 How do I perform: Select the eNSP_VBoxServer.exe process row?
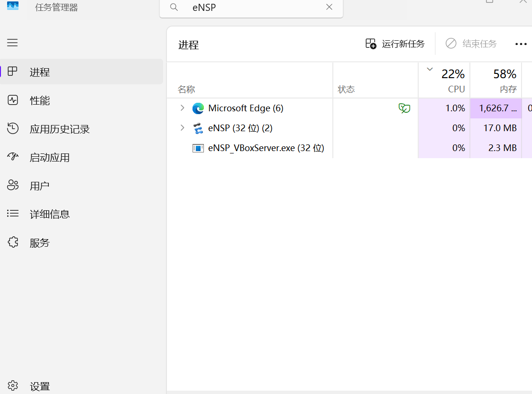point(349,148)
